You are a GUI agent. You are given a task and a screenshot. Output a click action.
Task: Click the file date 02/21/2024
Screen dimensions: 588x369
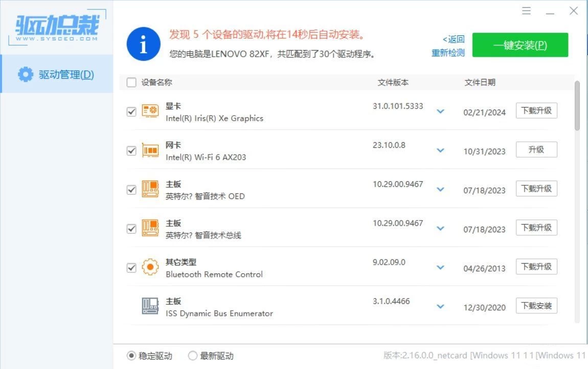coord(485,112)
